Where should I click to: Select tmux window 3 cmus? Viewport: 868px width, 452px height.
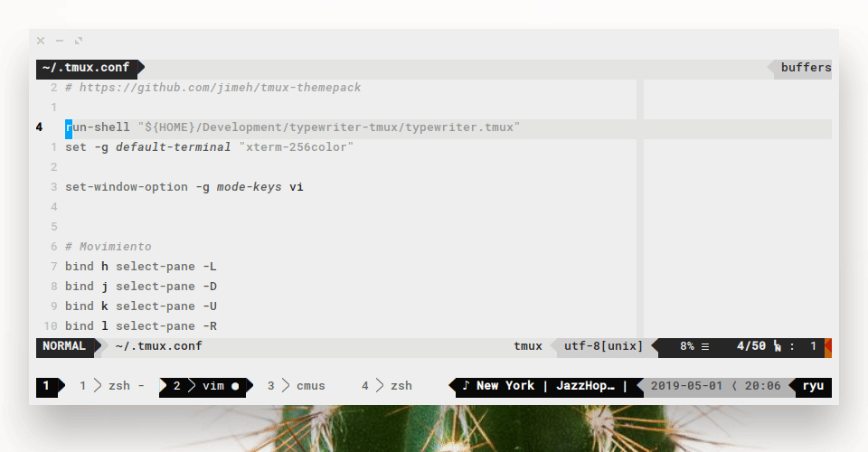(x=297, y=386)
